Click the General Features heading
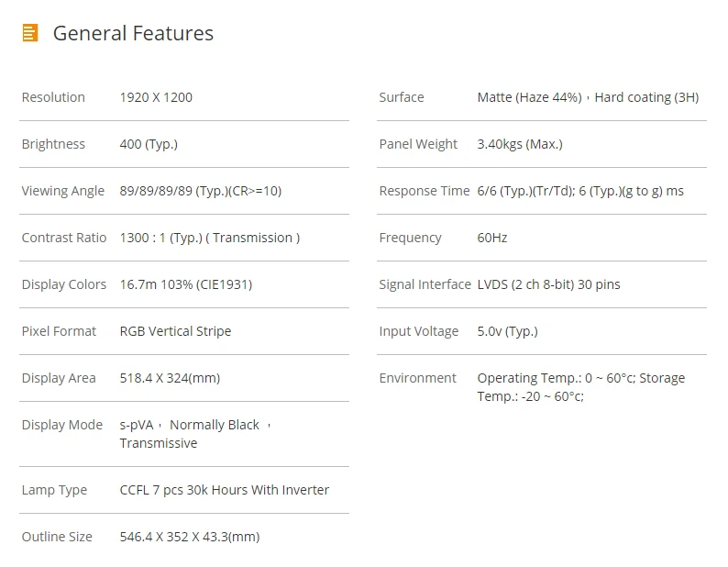 click(x=133, y=33)
